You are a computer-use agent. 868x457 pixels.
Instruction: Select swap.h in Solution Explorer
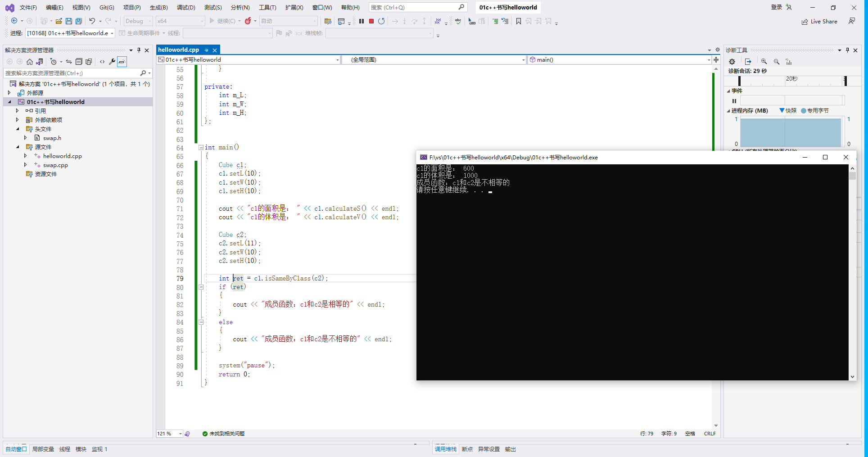(x=52, y=138)
